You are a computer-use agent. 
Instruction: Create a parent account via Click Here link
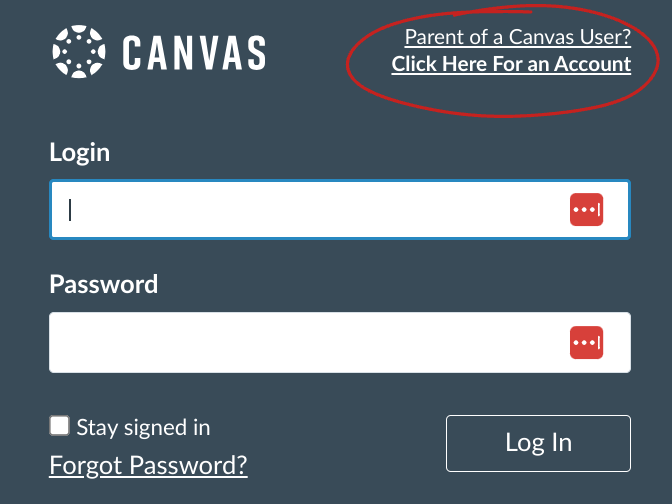[511, 64]
